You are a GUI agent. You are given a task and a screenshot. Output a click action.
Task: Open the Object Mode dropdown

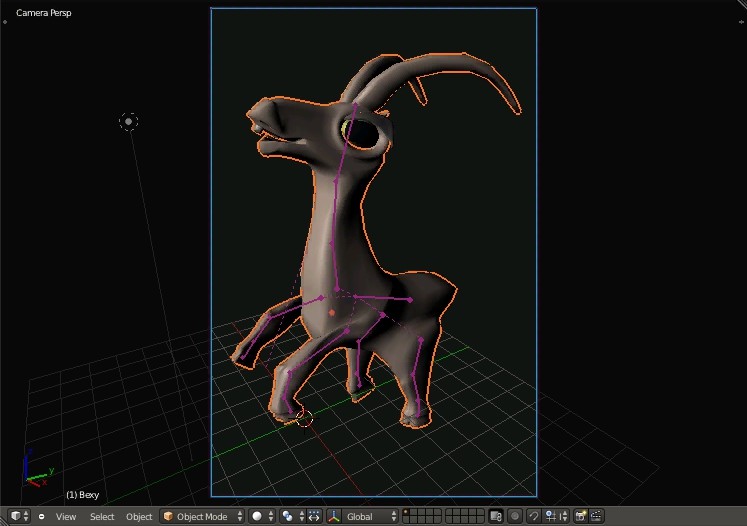pyautogui.click(x=202, y=516)
